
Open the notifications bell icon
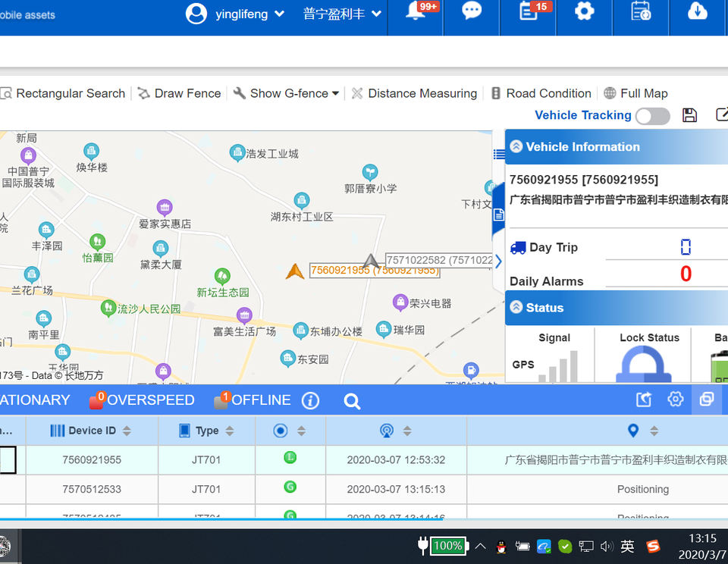tap(416, 12)
